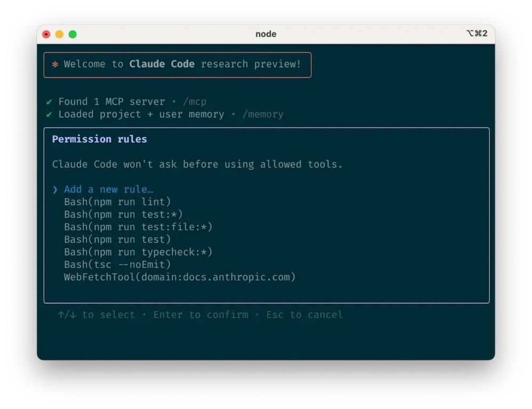Select the 'Add a new rule…' option
This screenshot has height=409, width=532.
109,190
